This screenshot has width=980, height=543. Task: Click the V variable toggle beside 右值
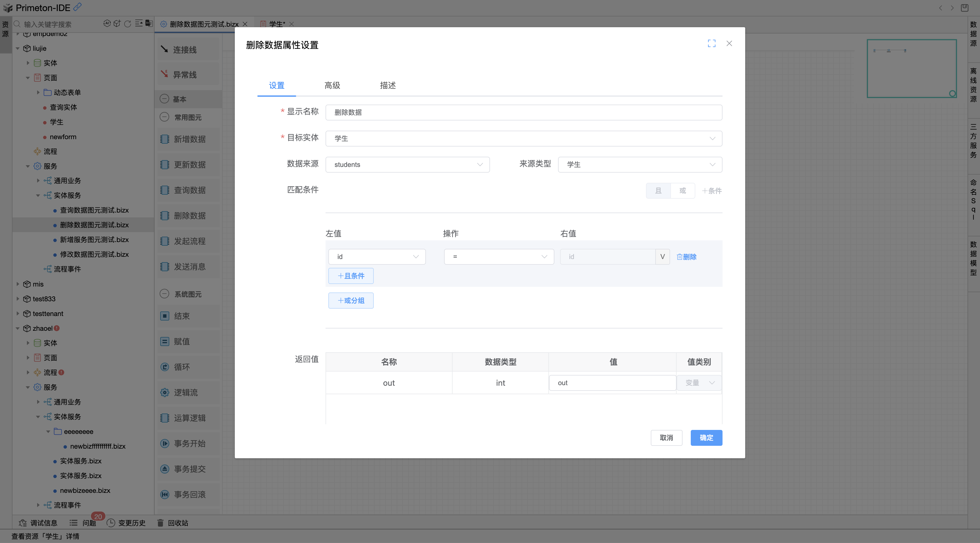[662, 257]
